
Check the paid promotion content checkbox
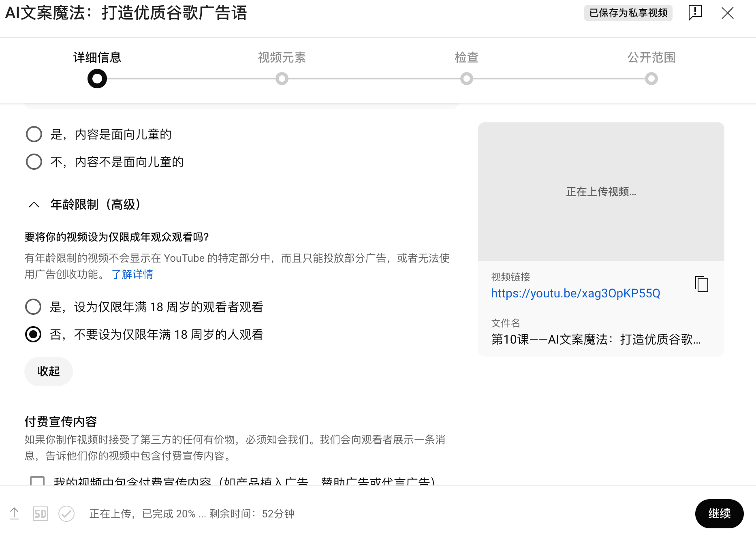coord(37,481)
